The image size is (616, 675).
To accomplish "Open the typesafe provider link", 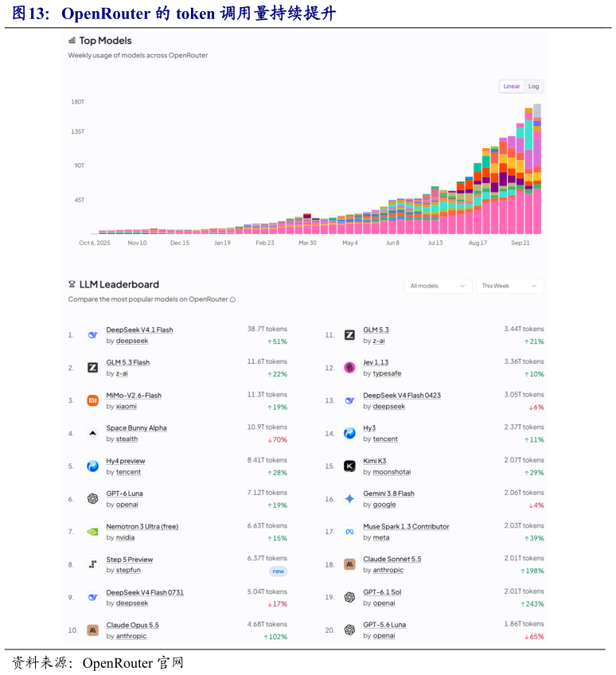I will tap(387, 373).
